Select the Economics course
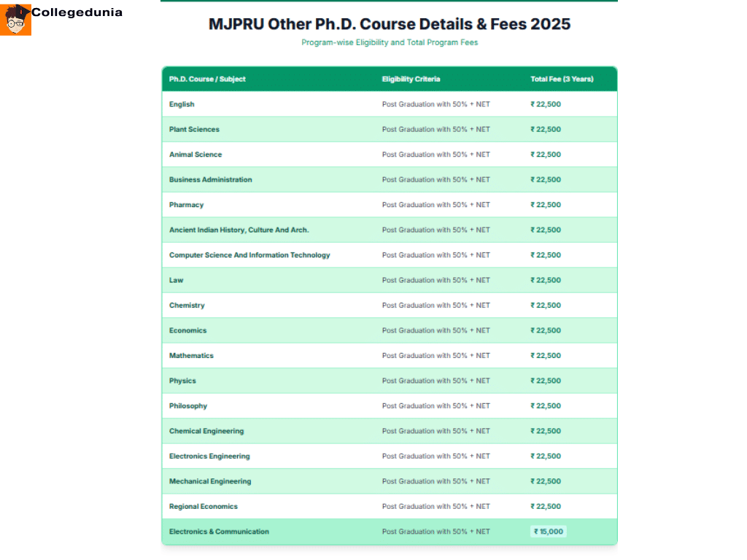 (187, 330)
